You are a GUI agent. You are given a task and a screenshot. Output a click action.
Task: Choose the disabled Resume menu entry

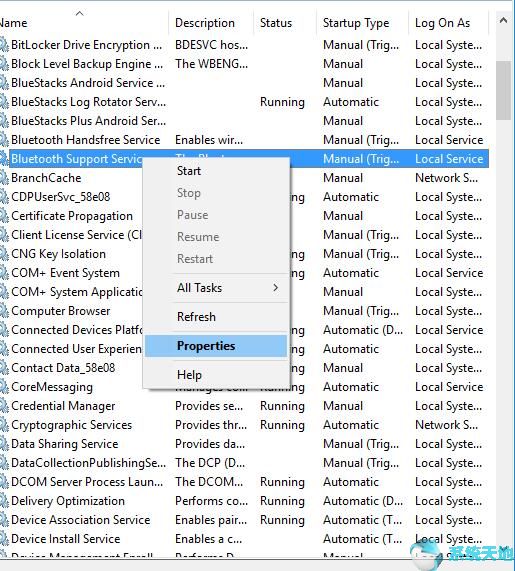[216, 237]
